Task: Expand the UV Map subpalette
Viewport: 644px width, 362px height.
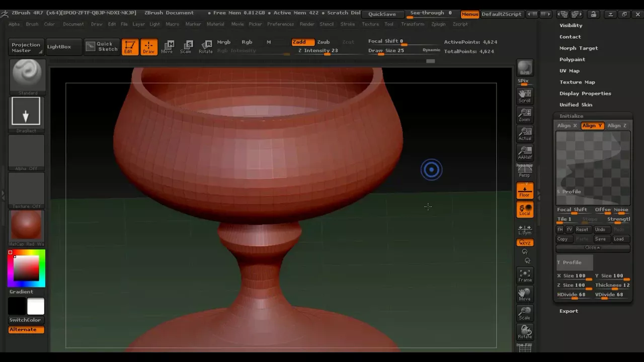Action: tap(570, 71)
